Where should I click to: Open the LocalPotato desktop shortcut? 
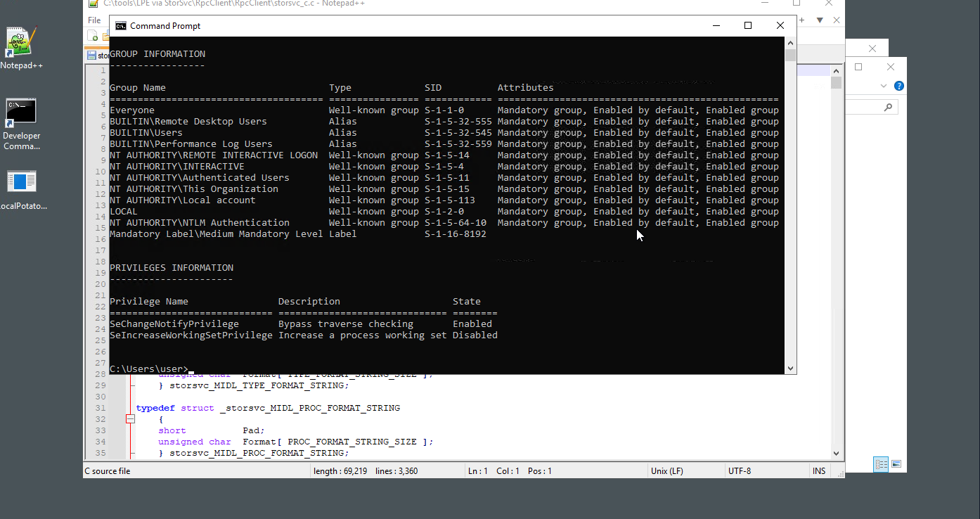(x=21, y=190)
